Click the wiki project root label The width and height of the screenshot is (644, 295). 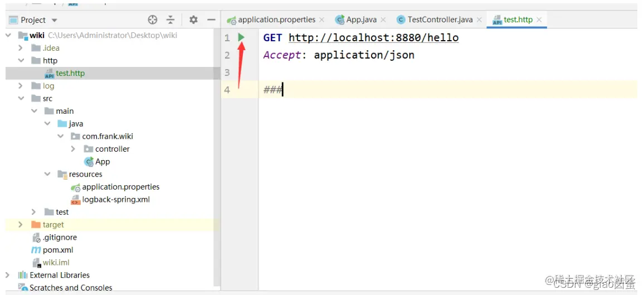[37, 35]
